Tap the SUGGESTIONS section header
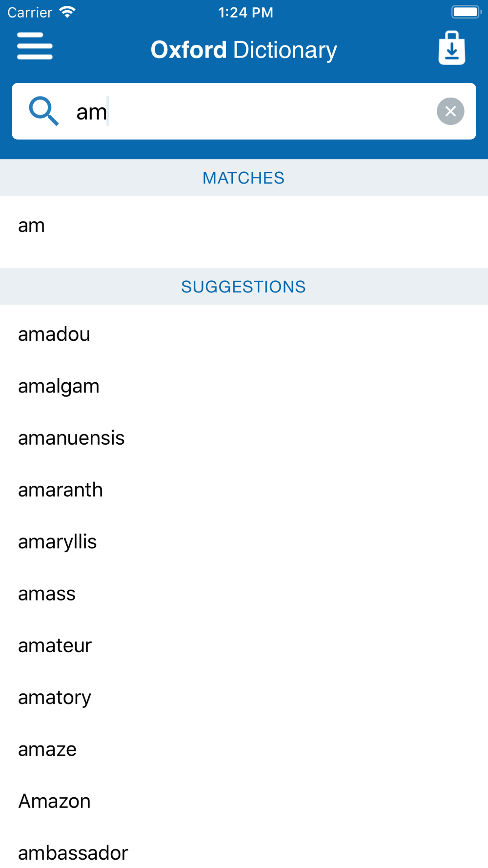Screen dimensions: 488x868 (244, 287)
